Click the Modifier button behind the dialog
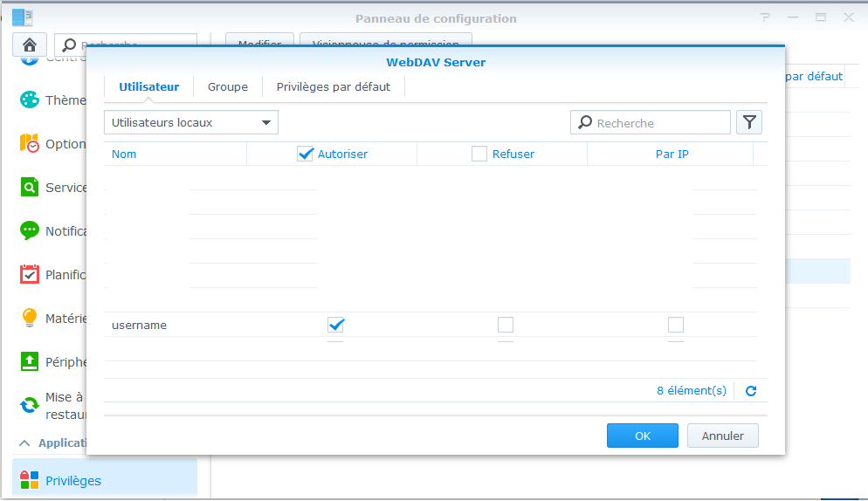 click(x=259, y=39)
